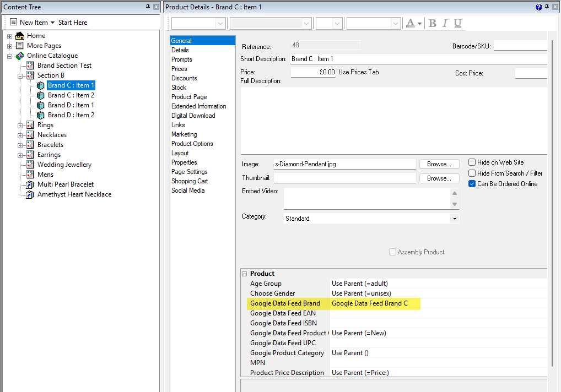Click the help question mark icon

pos(538,7)
